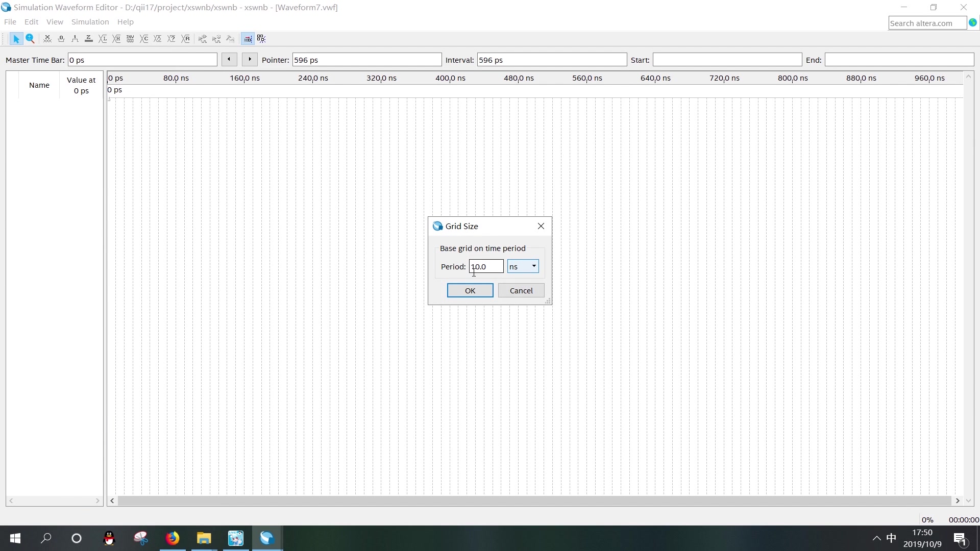Click the Pointer value field
The height and width of the screenshot is (551, 980).
[x=367, y=60]
